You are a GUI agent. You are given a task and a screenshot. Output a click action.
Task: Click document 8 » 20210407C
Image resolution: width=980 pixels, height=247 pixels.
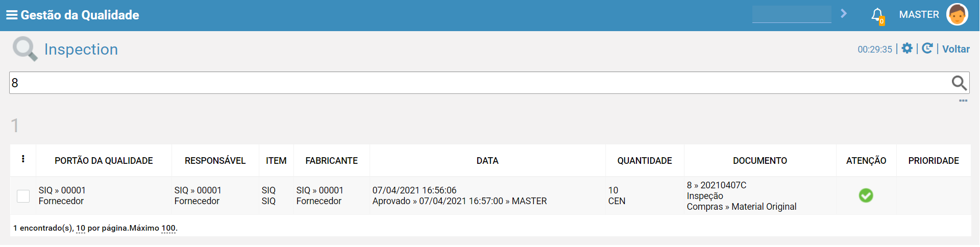[x=717, y=185]
